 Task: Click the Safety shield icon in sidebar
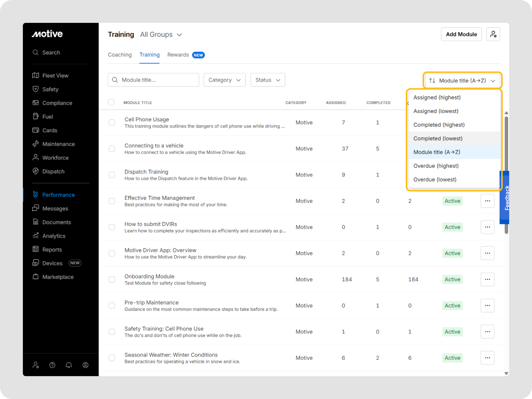(36, 89)
